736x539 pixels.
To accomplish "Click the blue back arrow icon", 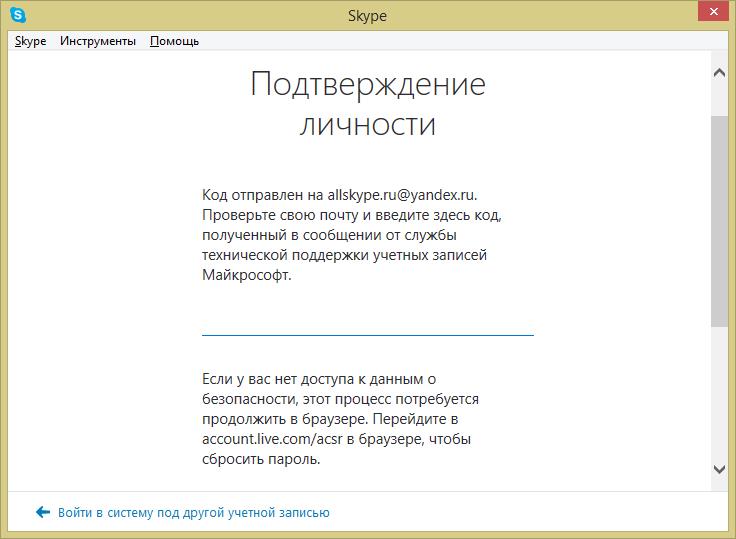I will point(42,512).
